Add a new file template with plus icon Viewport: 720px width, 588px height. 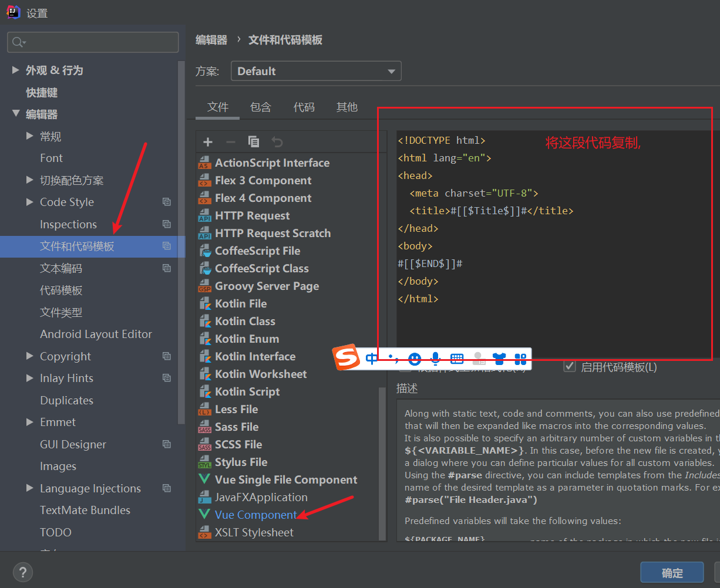[x=207, y=142]
